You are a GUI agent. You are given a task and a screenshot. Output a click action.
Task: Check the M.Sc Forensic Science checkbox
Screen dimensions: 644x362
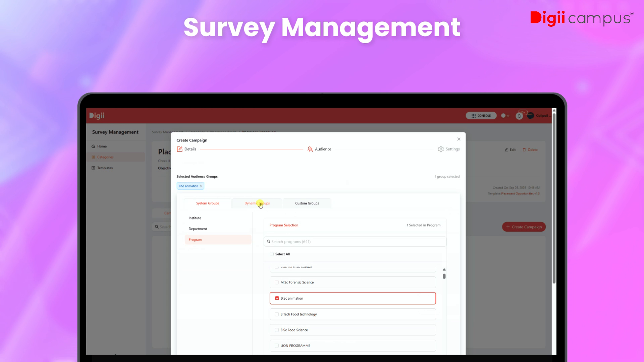(277, 283)
